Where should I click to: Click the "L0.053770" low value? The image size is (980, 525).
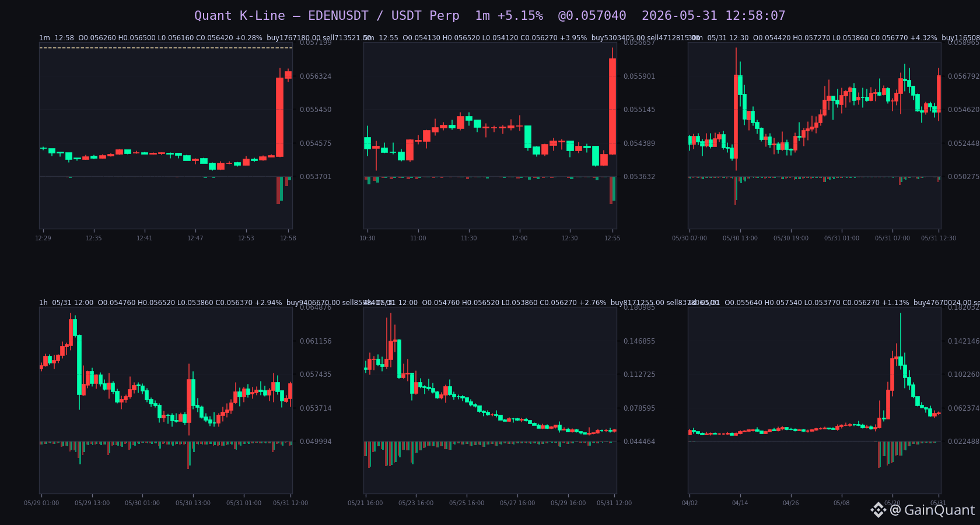822,303
